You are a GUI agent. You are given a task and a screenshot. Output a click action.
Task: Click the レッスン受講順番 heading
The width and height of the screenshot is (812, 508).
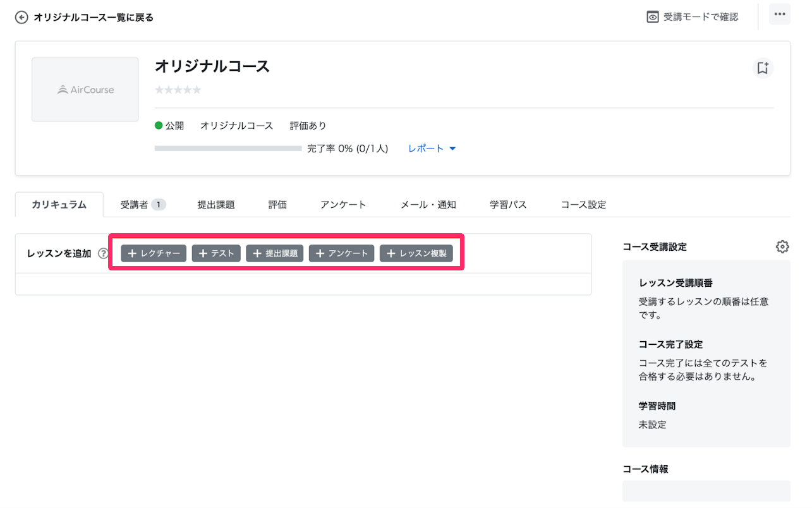tap(676, 283)
